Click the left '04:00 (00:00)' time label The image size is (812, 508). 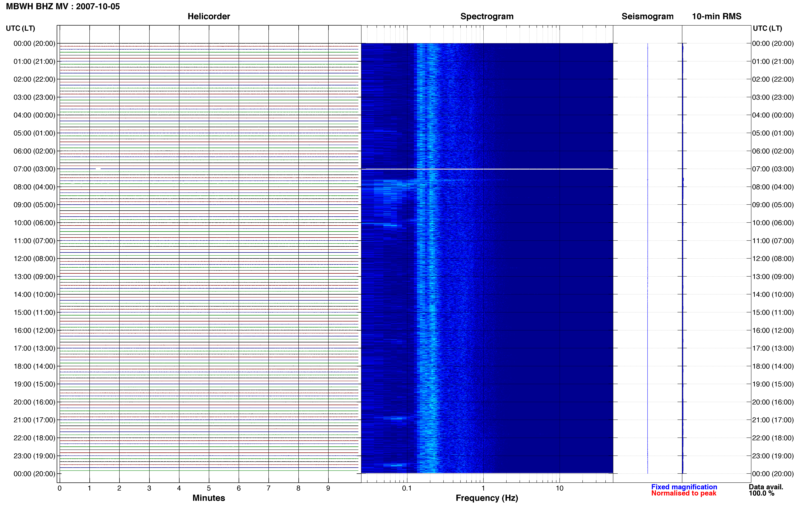[34, 115]
